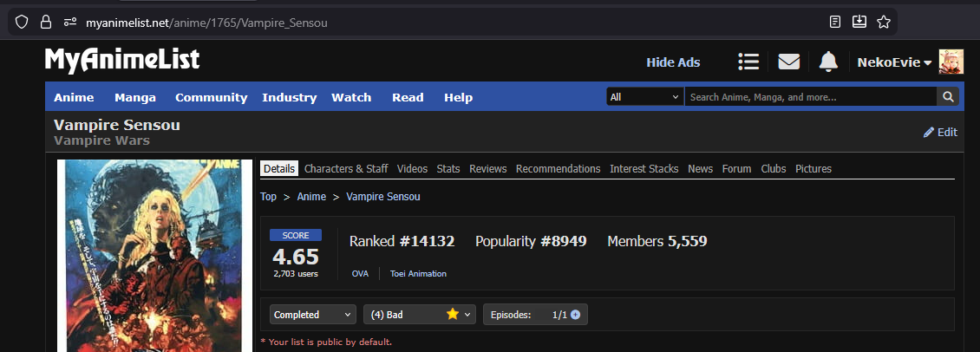Switch to the Forum tab
980x352 pixels.
point(737,169)
